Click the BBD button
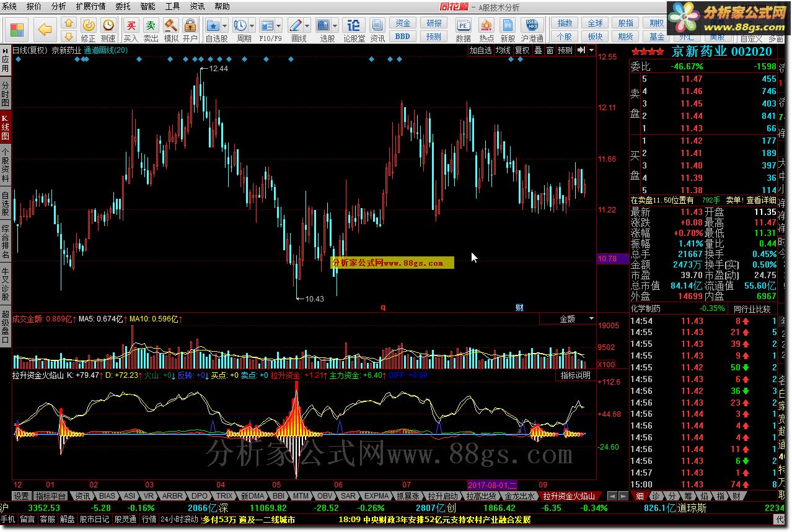The image size is (792, 532). [403, 36]
